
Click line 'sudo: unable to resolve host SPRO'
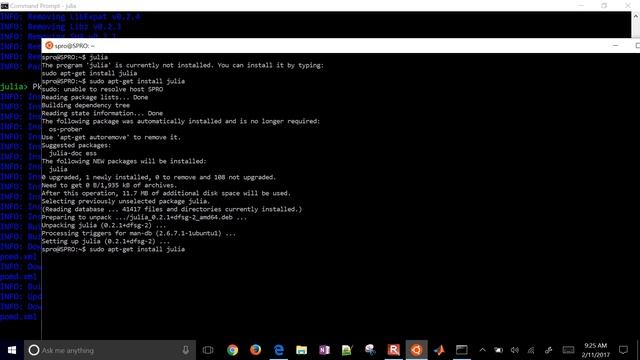click(x=102, y=89)
